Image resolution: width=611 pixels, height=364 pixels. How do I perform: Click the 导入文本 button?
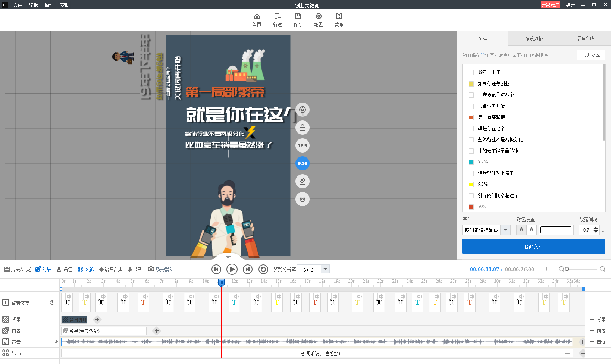point(591,55)
